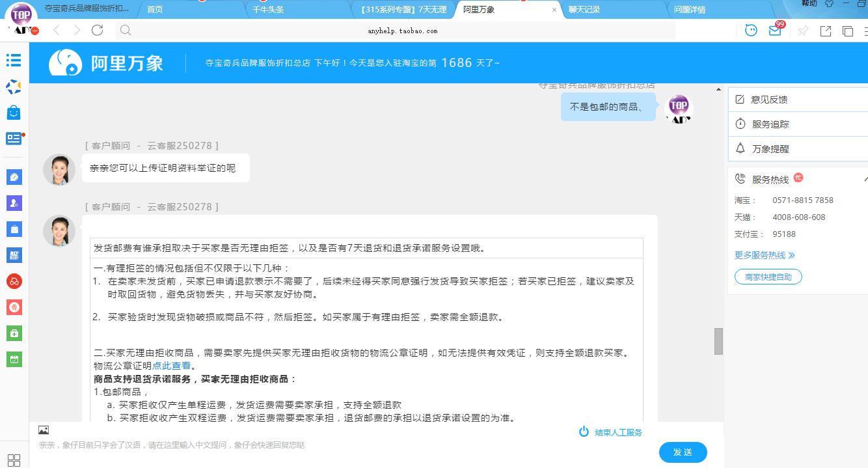Click the overlapping windows icon

(847, 31)
